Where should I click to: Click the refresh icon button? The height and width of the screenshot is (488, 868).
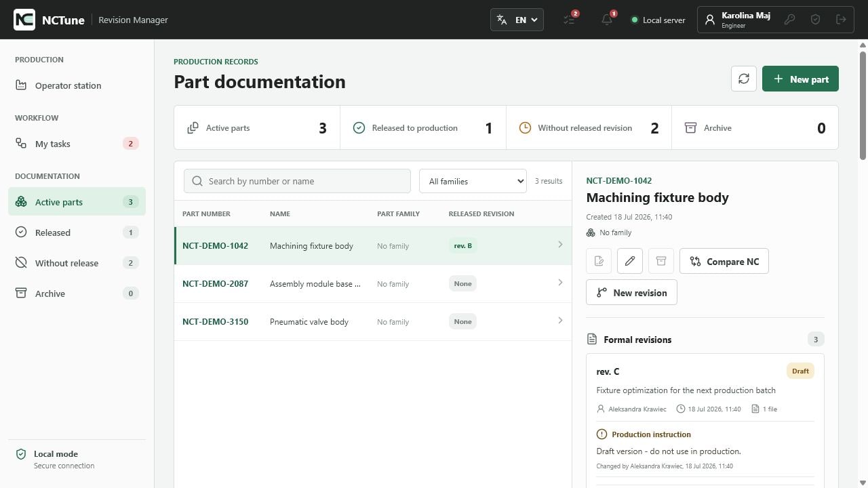click(744, 79)
